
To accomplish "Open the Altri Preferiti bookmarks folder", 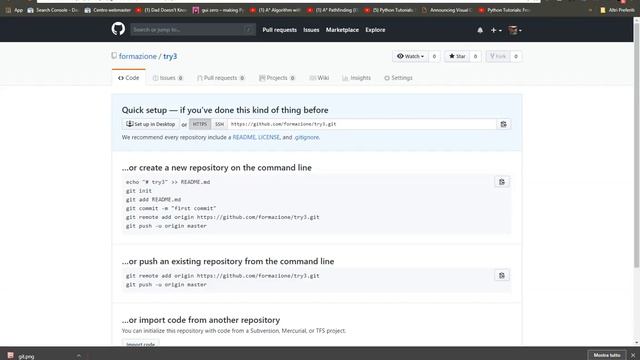I will pyautogui.click(x=617, y=10).
